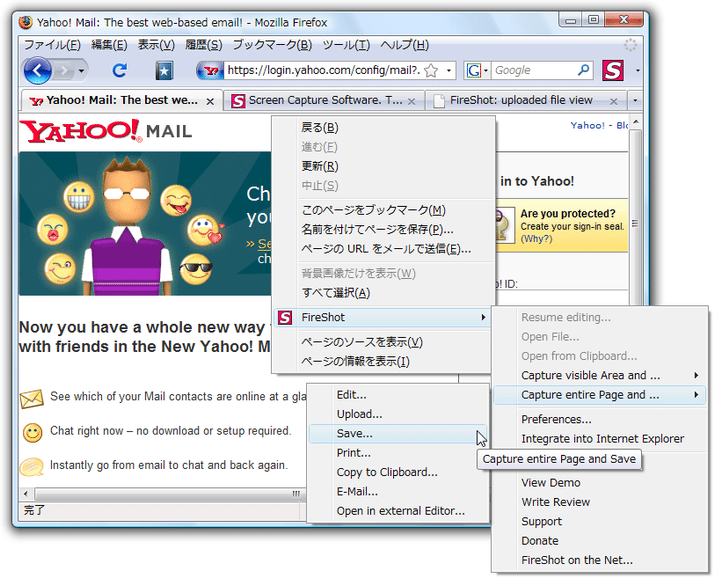This screenshot has height=579, width=715.
Task: Click Support in FireShot menu
Action: coord(600,521)
